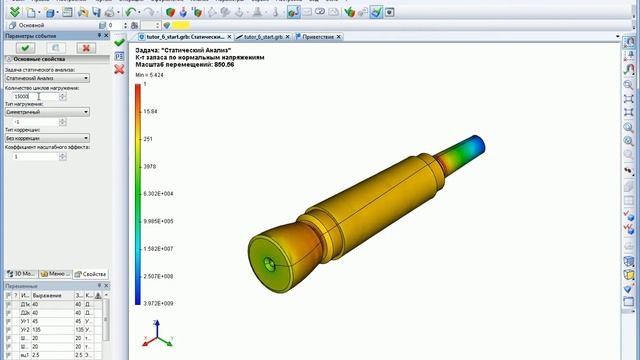Click red X beside the 3D view
Screen dimensions: 640x360
click(x=119, y=69)
